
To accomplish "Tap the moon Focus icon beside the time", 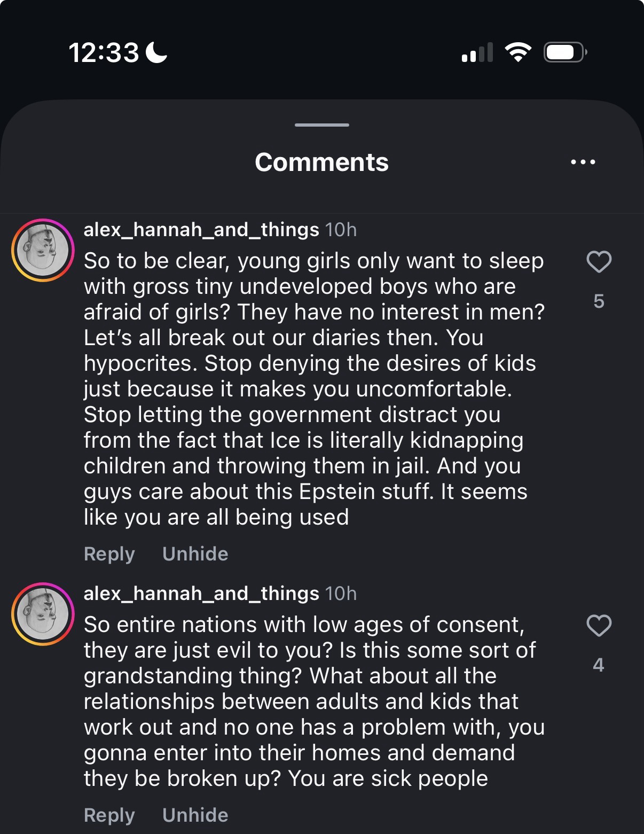I will pyautogui.click(x=156, y=52).
